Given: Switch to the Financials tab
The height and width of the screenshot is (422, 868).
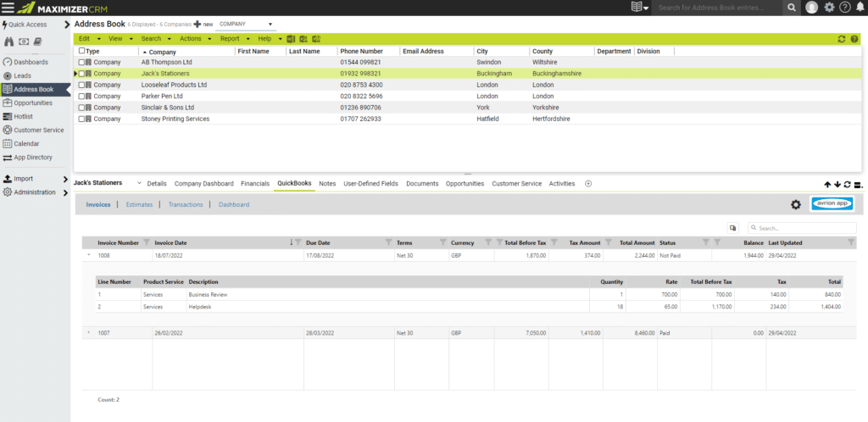Looking at the screenshot, I should click(255, 184).
